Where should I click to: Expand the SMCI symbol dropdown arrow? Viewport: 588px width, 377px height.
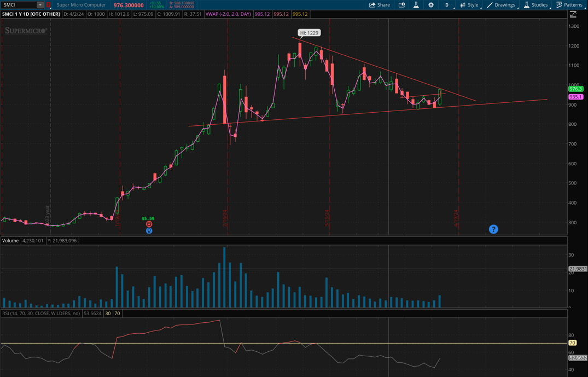click(x=40, y=5)
